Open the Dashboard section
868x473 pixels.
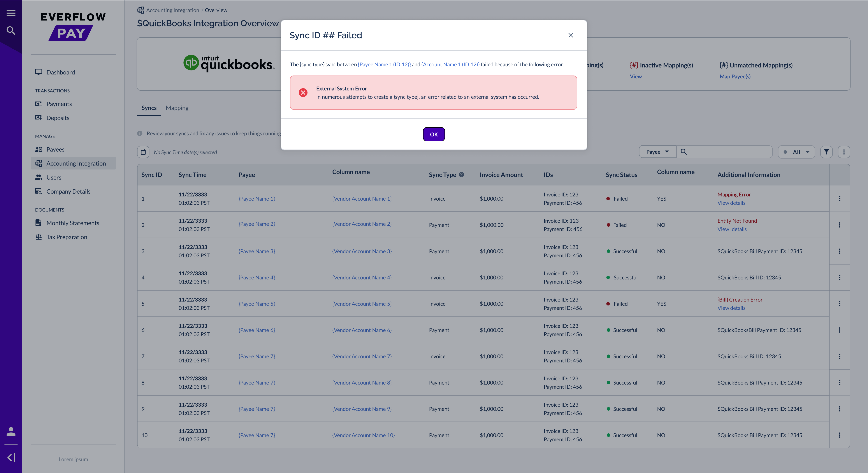(x=61, y=72)
